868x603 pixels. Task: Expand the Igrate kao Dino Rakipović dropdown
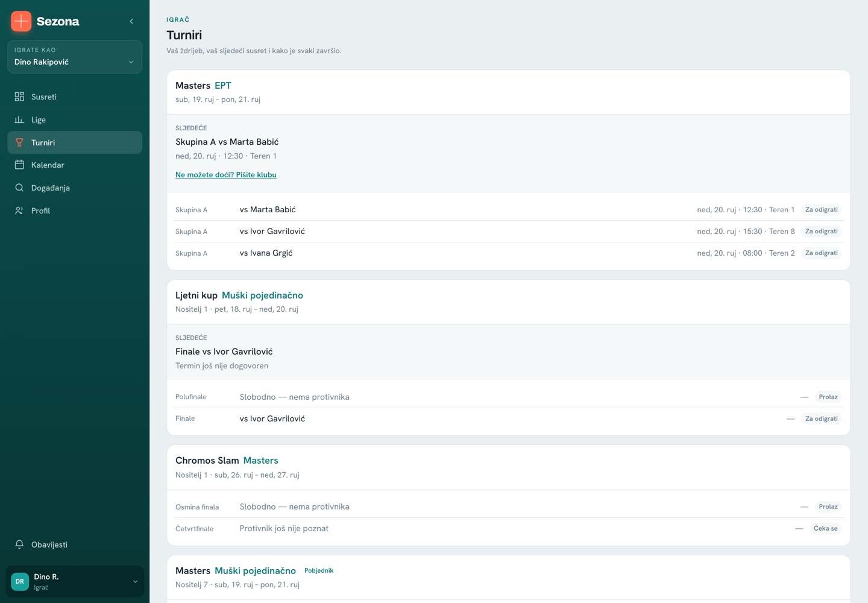[75, 57]
